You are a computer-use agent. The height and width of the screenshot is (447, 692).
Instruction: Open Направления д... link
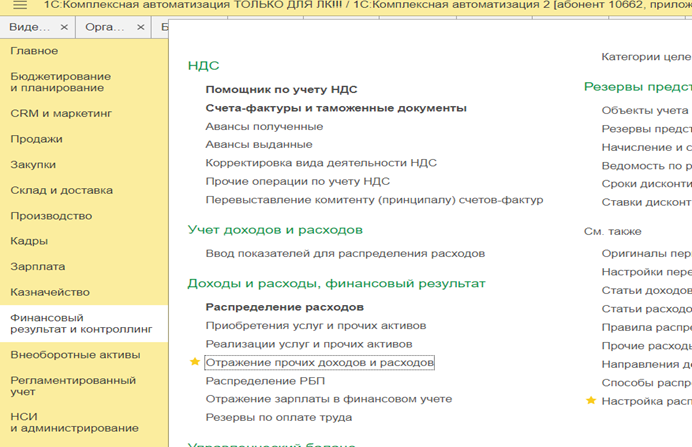(647, 364)
